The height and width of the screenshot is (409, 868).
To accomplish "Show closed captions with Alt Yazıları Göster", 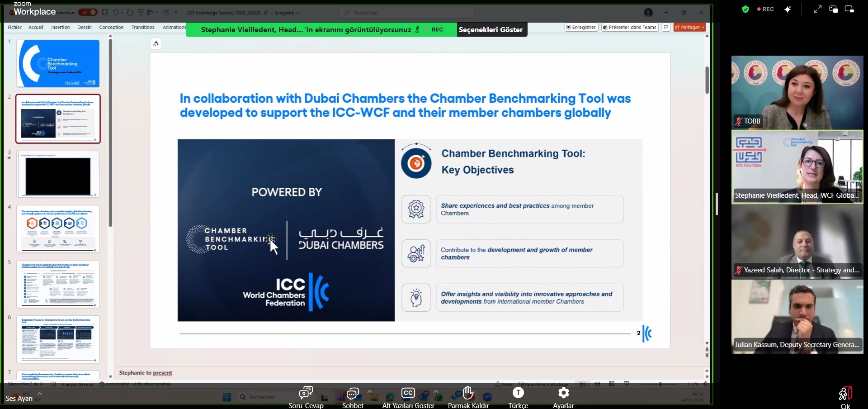I will point(408,393).
